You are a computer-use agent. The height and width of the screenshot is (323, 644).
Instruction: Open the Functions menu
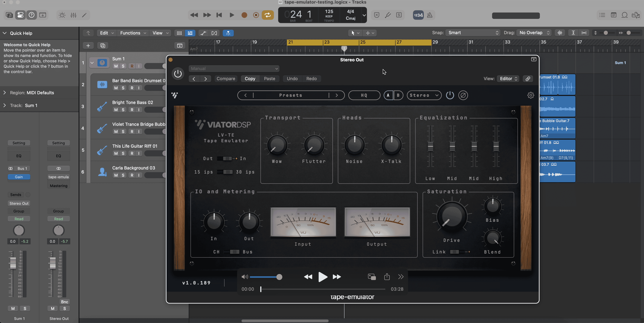pos(133,33)
